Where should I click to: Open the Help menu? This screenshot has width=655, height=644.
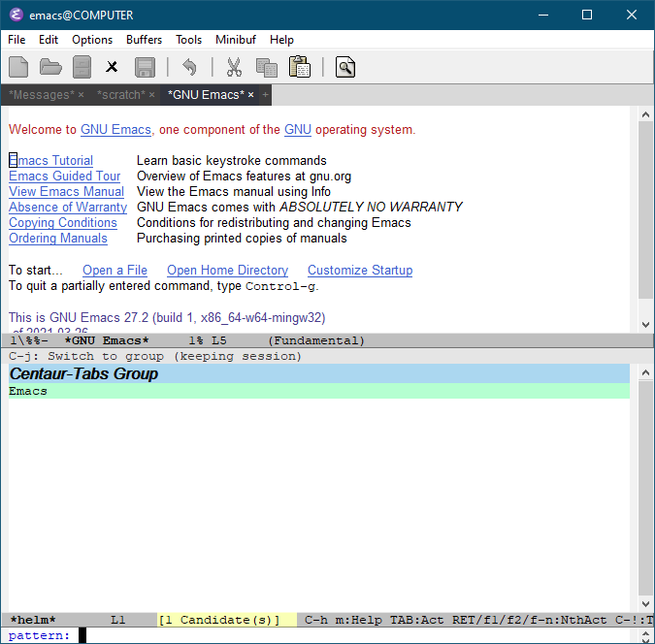[x=281, y=40]
